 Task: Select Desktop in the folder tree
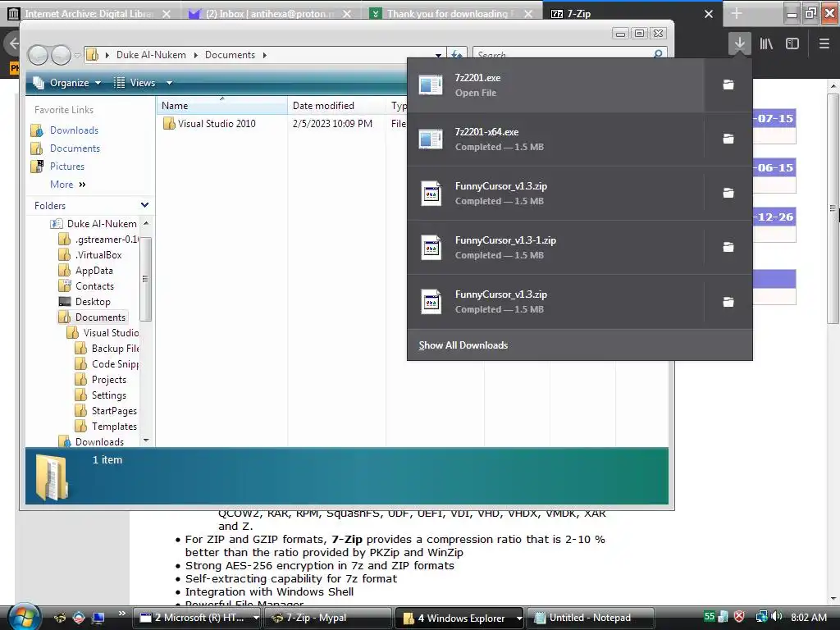click(93, 302)
